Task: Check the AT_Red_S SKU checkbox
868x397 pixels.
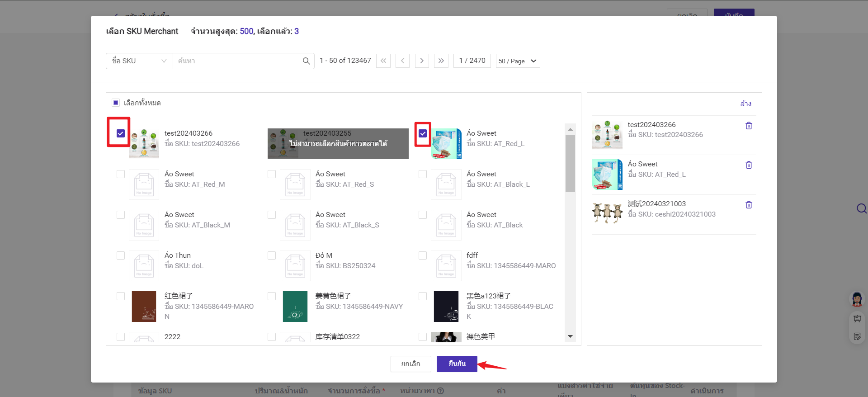Action: [272, 174]
